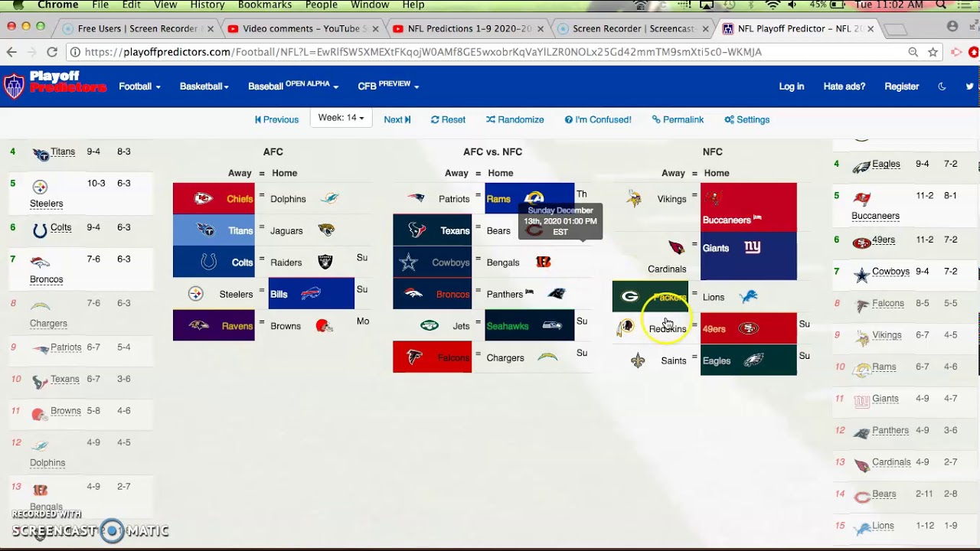
Task: Open Buccaneers team link in NFC standings
Action: [x=875, y=216]
